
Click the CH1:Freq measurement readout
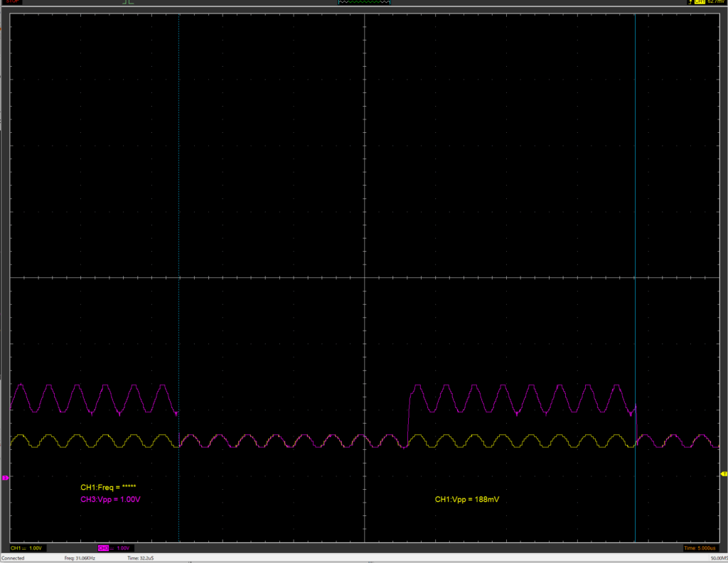tap(108, 488)
